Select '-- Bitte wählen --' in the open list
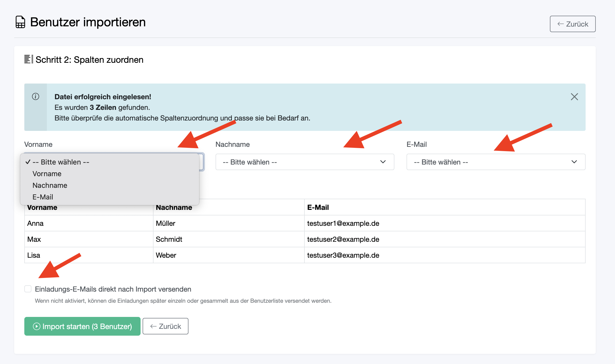The height and width of the screenshot is (364, 615). pyautogui.click(x=110, y=162)
